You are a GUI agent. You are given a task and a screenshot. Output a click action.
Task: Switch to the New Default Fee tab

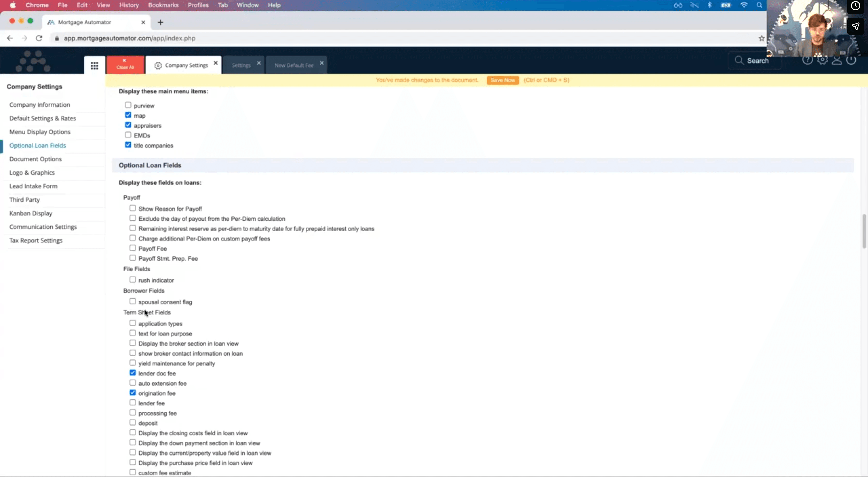[x=294, y=65]
